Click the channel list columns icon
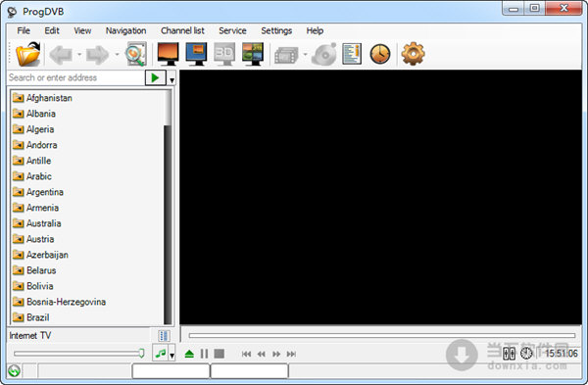This screenshot has height=385, width=588. click(164, 335)
